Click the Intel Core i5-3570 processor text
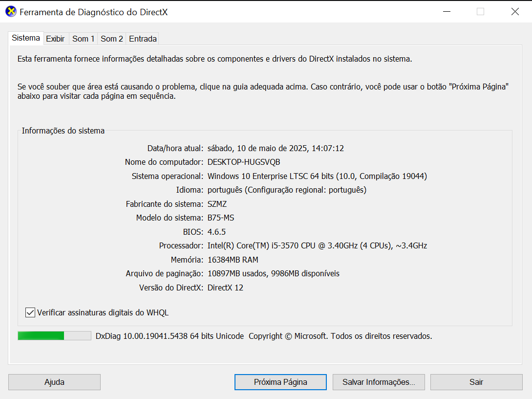This screenshot has height=399, width=532. tap(317, 245)
